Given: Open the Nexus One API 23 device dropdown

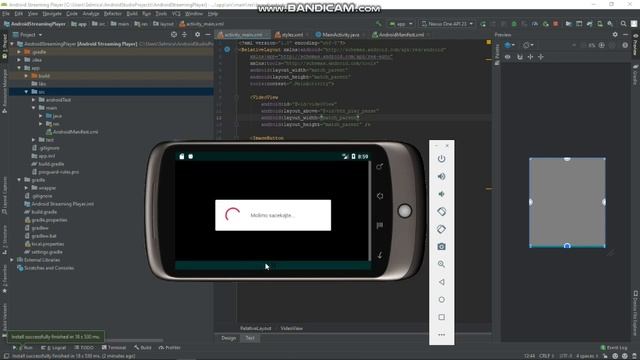Looking at the screenshot, I should tap(447, 24).
